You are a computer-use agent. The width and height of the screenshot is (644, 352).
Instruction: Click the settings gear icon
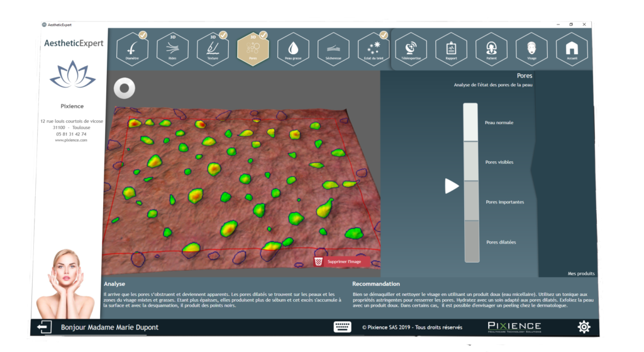[584, 327]
